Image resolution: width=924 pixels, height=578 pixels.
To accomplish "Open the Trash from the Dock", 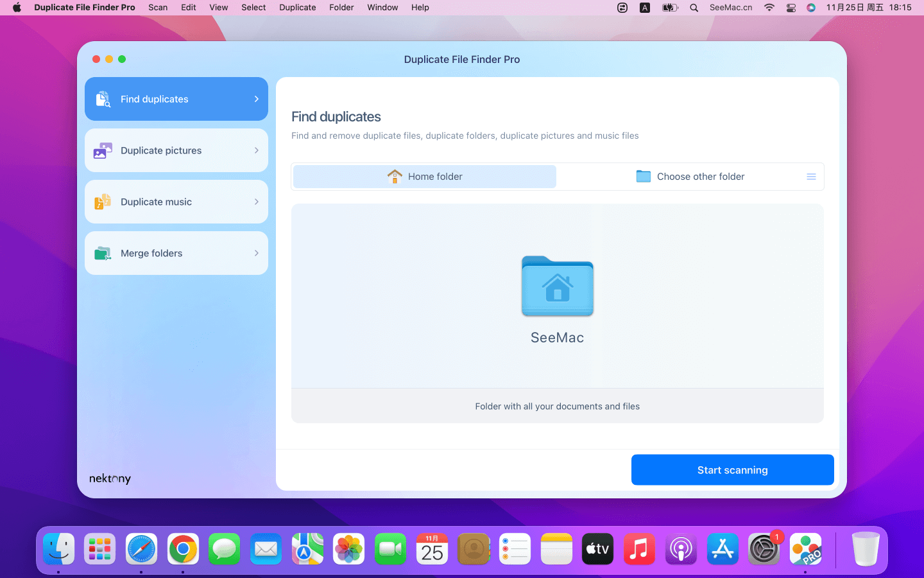I will pos(866,549).
